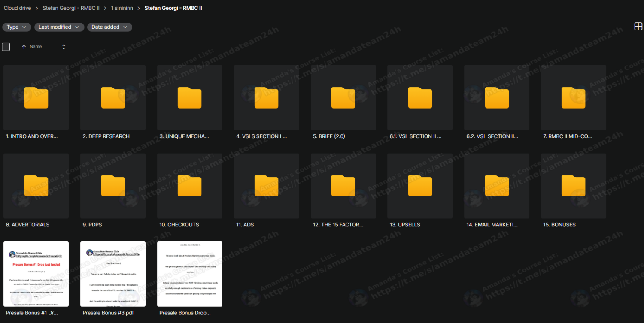This screenshot has height=323, width=644.
Task: Open the 5. BRIEF (2.0) folder
Action: coord(343,98)
